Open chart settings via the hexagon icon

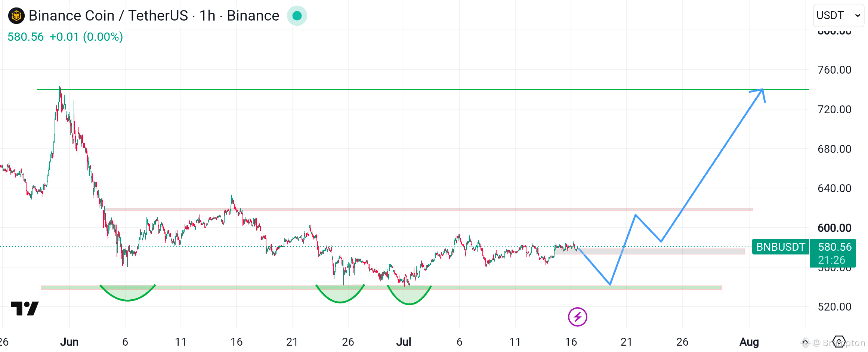click(839, 342)
